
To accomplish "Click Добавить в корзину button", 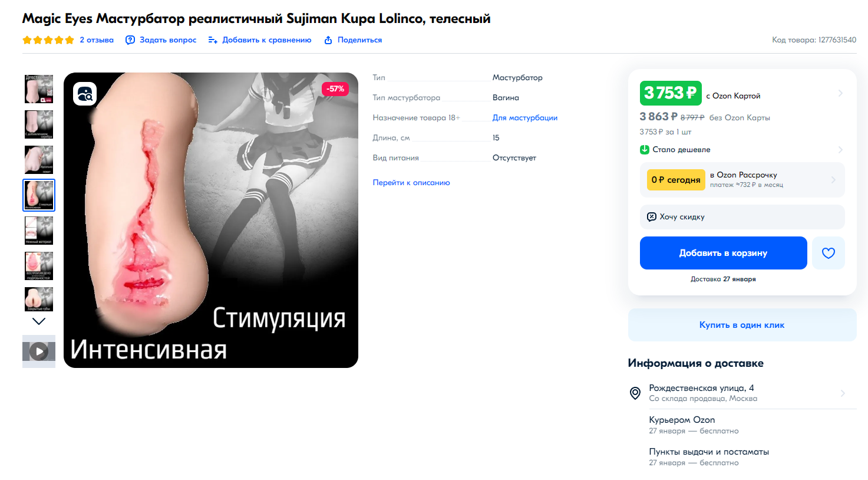I will coord(724,253).
